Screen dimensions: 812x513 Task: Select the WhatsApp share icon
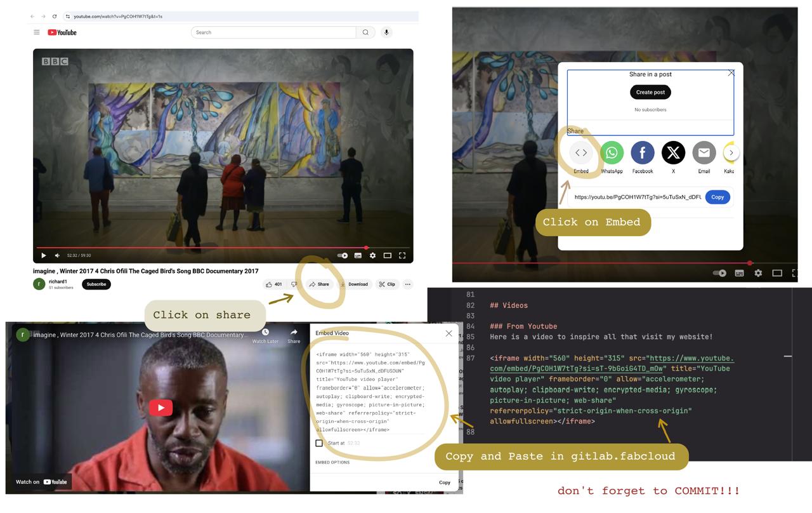point(612,153)
